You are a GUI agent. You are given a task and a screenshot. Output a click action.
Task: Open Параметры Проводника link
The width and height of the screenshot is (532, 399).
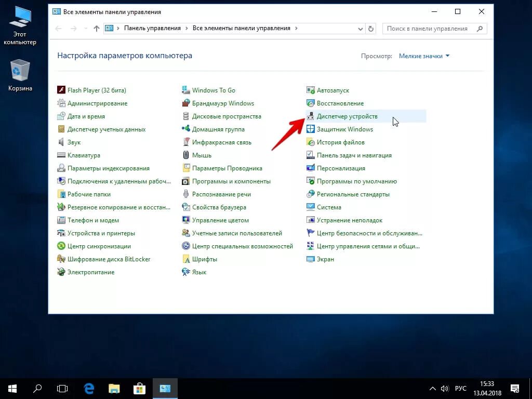(227, 168)
